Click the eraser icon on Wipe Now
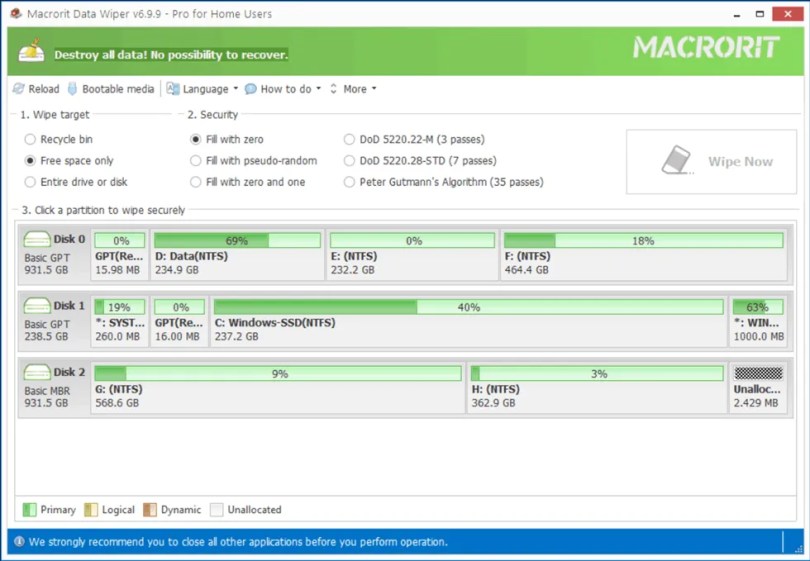The height and width of the screenshot is (561, 810). pos(677,161)
